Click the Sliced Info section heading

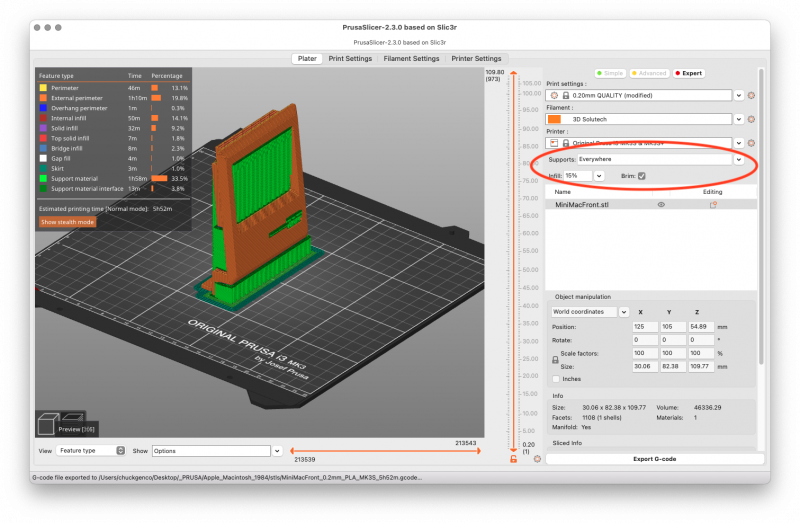(567, 443)
